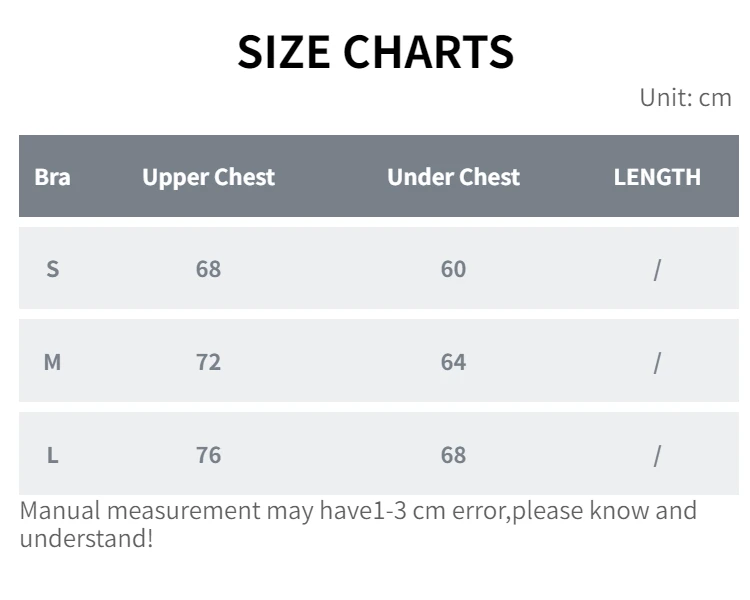Click the SIZE CHARTS title
Image resolution: width=750 pixels, height=600 pixels.
(375, 52)
